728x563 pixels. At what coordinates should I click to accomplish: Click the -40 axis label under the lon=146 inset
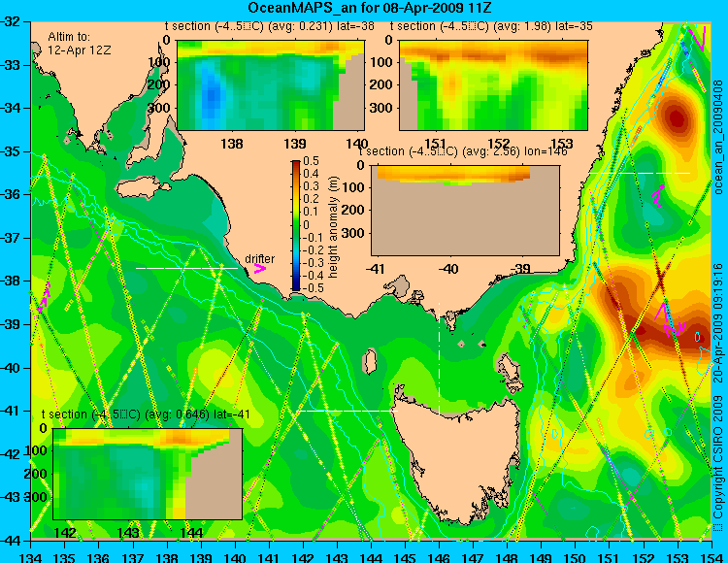[448, 269]
